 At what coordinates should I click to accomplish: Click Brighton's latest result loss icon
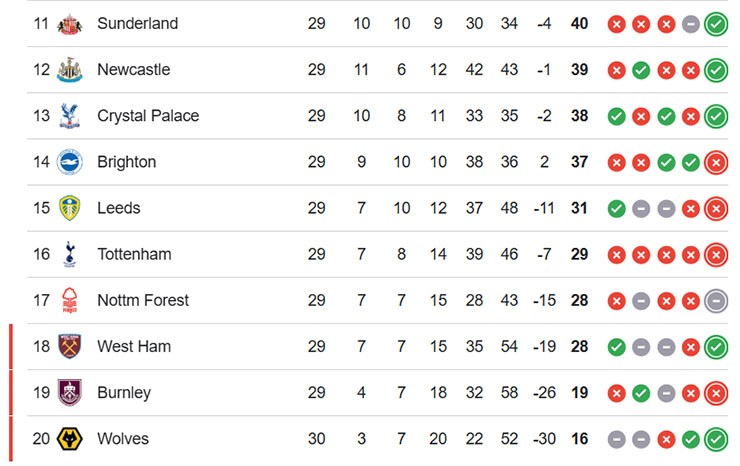click(x=715, y=162)
